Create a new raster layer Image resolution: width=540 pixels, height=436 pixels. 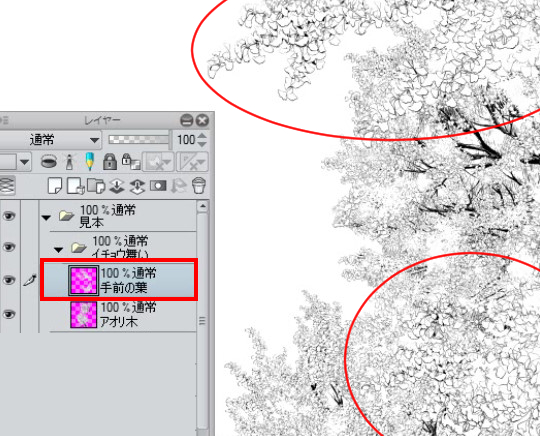[x=55, y=186]
